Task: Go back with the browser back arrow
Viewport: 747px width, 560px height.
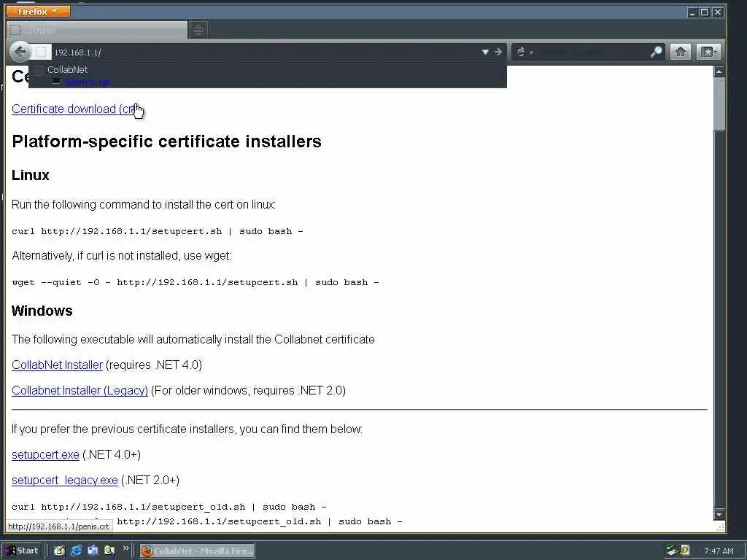Action: [20, 52]
